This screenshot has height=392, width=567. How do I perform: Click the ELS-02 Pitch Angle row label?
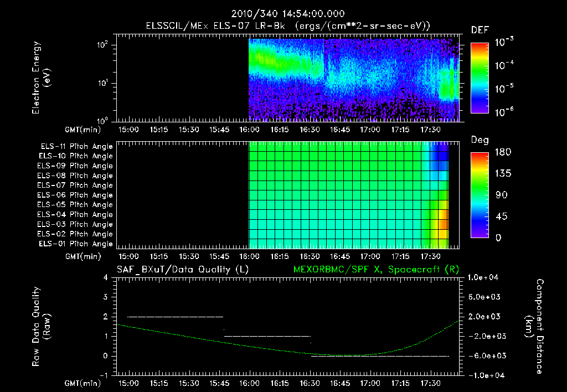pos(75,234)
